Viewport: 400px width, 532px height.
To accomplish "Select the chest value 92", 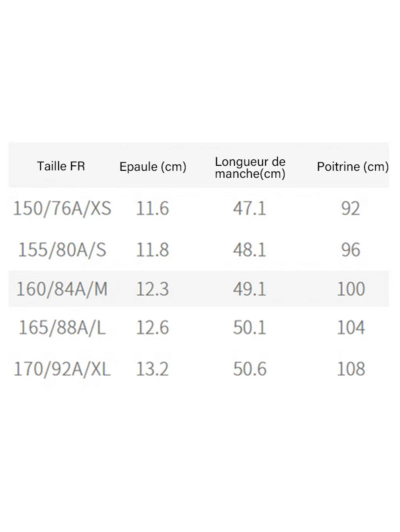I will coord(351,208).
